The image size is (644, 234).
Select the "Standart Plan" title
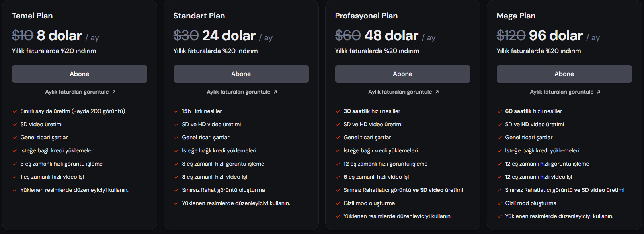[x=199, y=16]
